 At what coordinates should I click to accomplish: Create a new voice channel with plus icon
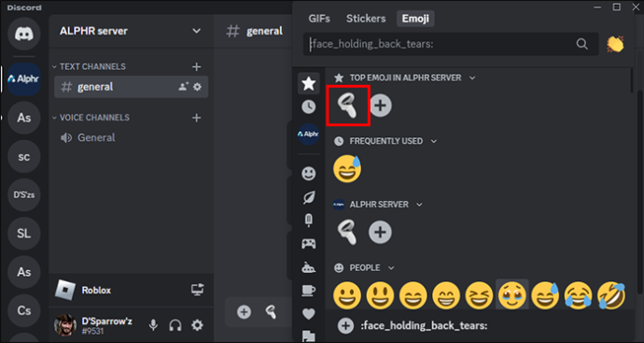click(x=196, y=118)
